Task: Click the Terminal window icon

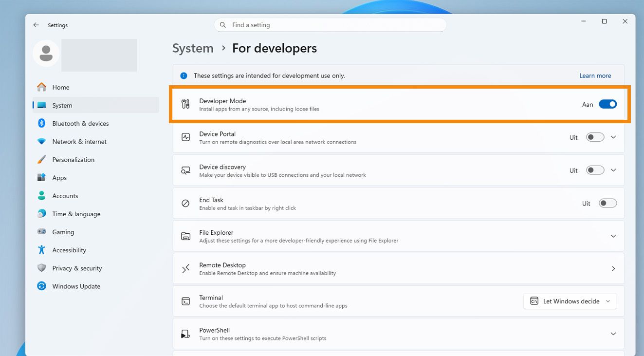Action: (x=185, y=301)
